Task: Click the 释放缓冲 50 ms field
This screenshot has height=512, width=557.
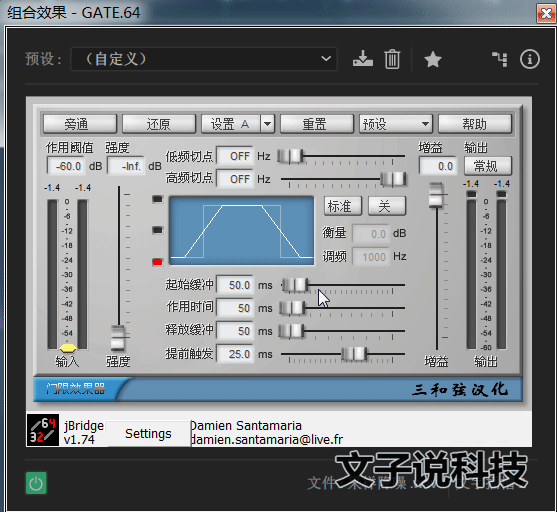Action: point(235,331)
